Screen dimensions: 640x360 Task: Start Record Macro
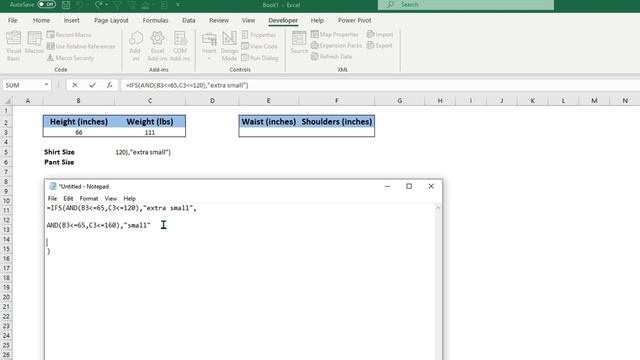coord(69,35)
